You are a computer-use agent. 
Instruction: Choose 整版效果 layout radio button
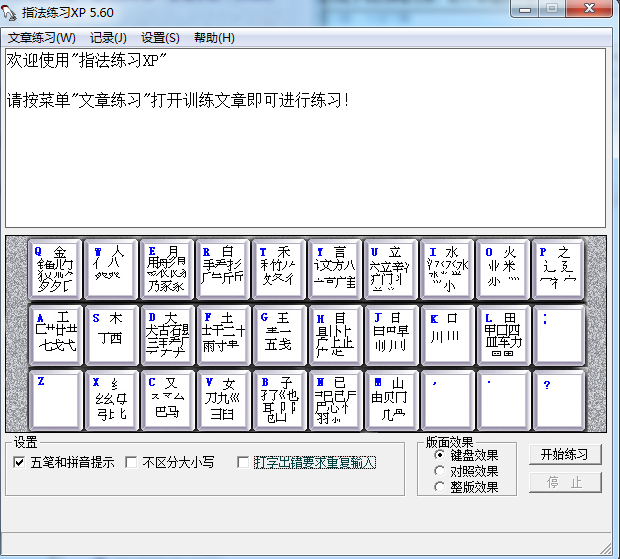pyautogui.click(x=441, y=487)
